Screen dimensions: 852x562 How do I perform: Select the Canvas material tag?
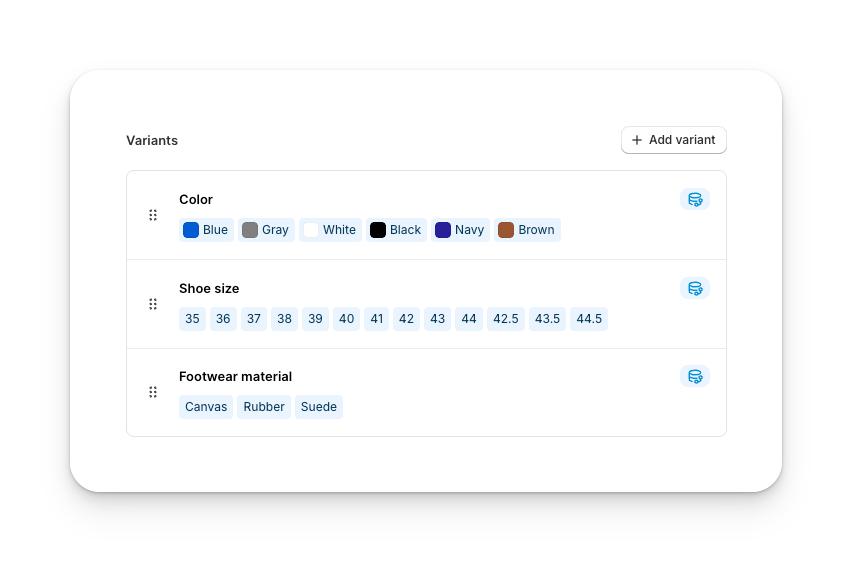206,407
